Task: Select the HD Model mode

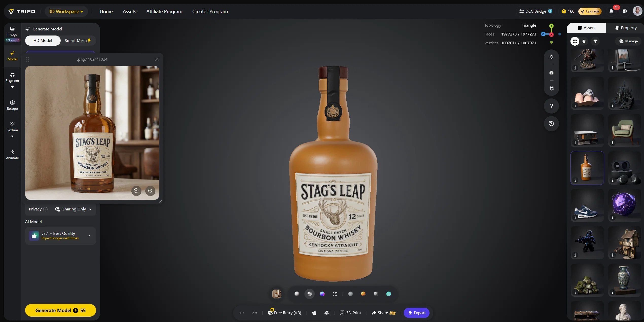Action: click(43, 41)
